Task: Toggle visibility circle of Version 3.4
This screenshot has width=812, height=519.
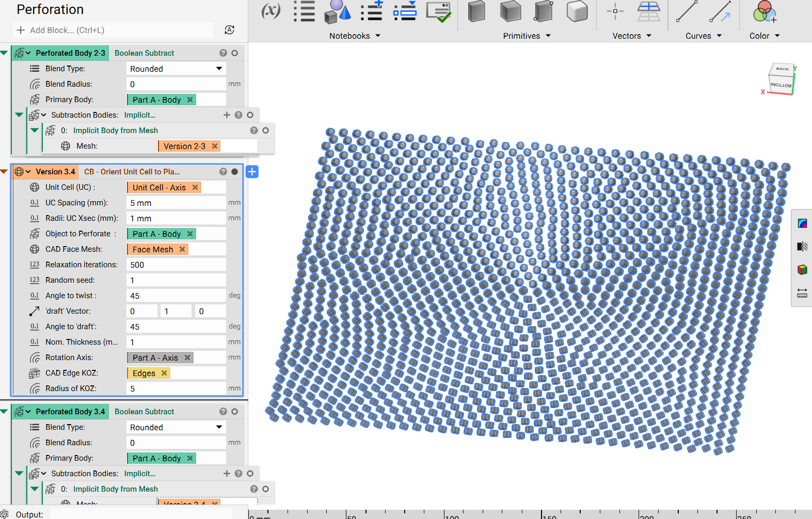Action: 234,172
